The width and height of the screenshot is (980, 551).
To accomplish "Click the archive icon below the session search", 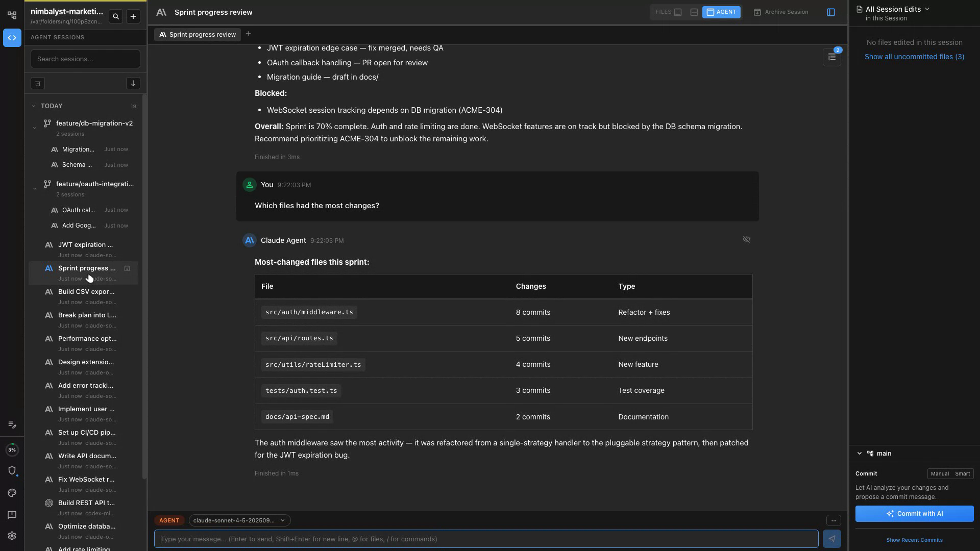I will point(38,84).
